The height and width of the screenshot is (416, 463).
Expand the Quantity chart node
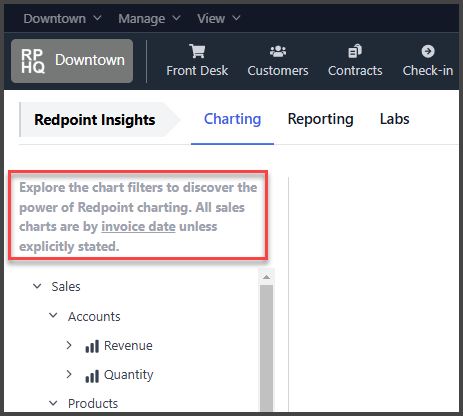pyautogui.click(x=69, y=374)
